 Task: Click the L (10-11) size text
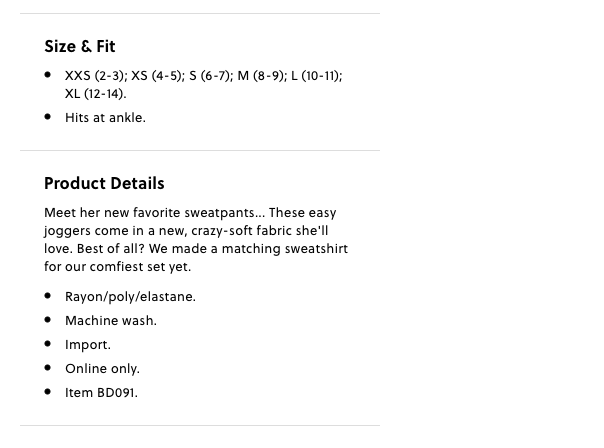point(317,76)
